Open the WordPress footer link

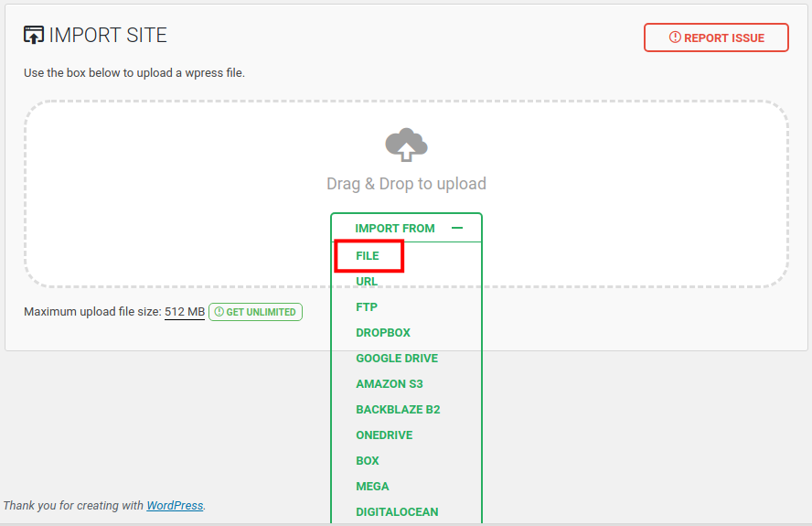[x=175, y=505]
